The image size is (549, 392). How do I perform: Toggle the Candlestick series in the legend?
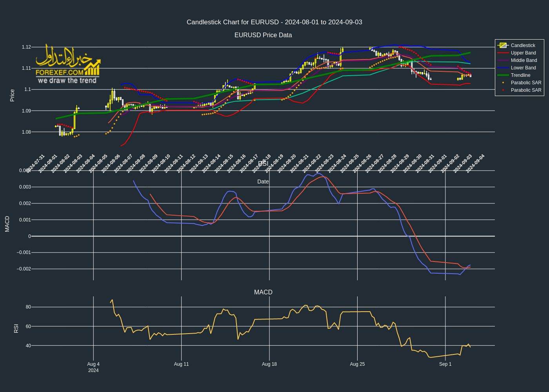pos(519,45)
